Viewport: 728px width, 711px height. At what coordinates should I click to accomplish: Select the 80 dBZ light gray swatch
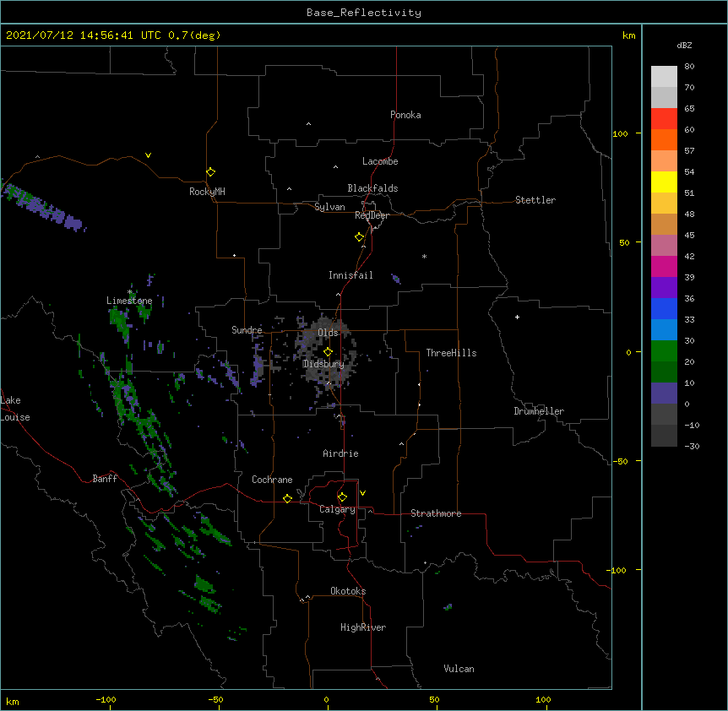point(664,76)
